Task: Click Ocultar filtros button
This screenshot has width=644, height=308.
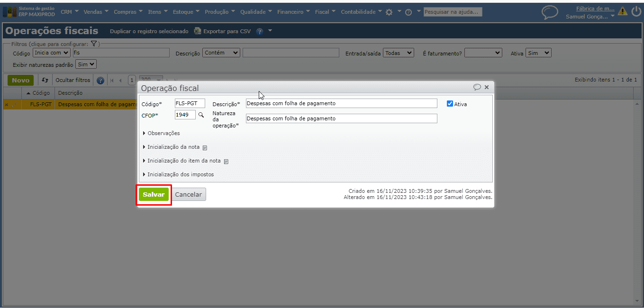Action: (x=73, y=81)
